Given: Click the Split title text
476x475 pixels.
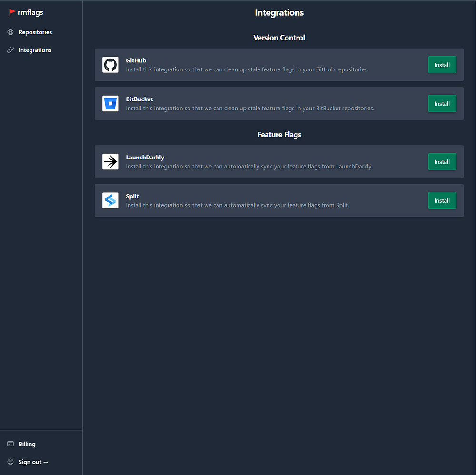Looking at the screenshot, I should (x=132, y=197).
